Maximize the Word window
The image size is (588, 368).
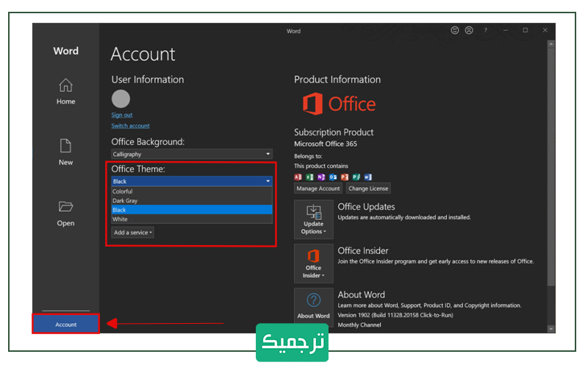point(525,30)
